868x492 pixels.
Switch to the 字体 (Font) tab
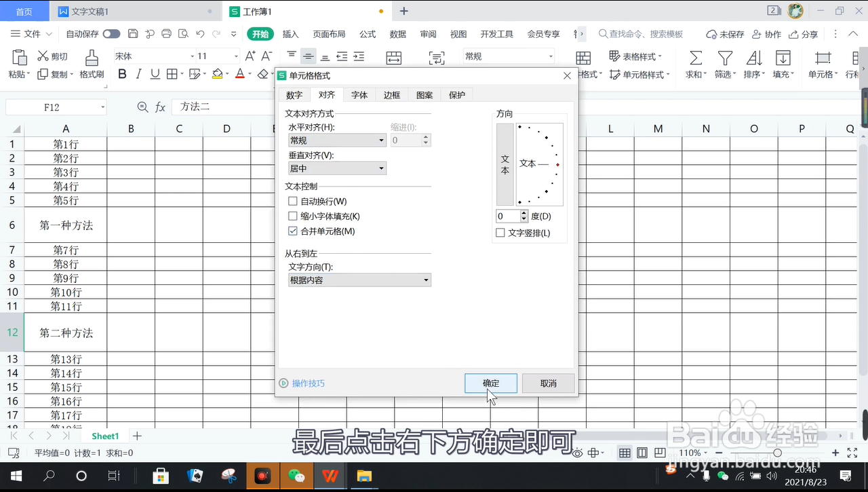[x=359, y=95]
